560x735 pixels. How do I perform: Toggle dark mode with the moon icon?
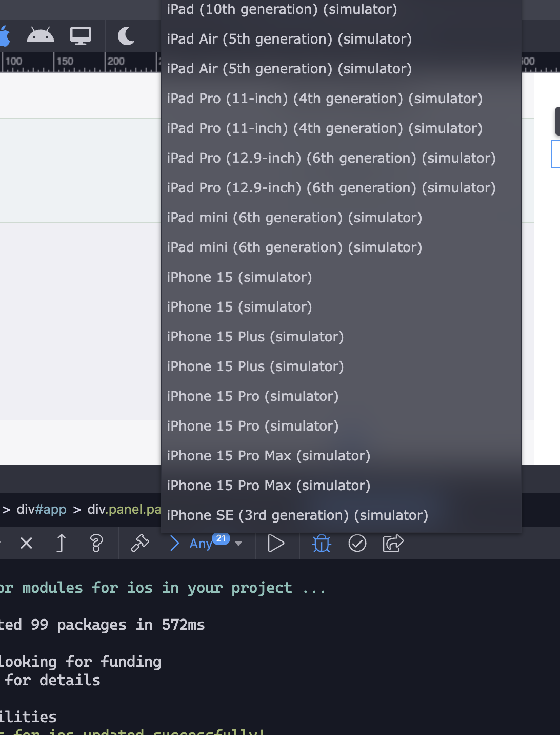tap(126, 35)
